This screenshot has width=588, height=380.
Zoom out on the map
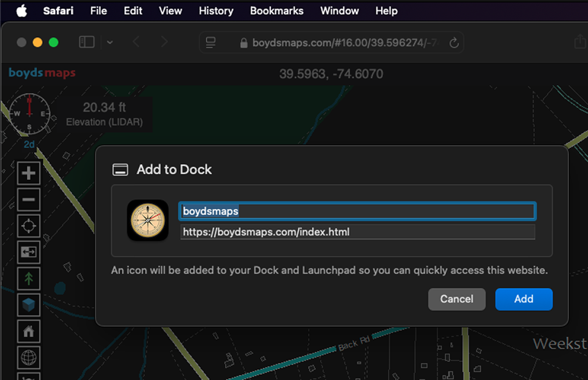[29, 199]
